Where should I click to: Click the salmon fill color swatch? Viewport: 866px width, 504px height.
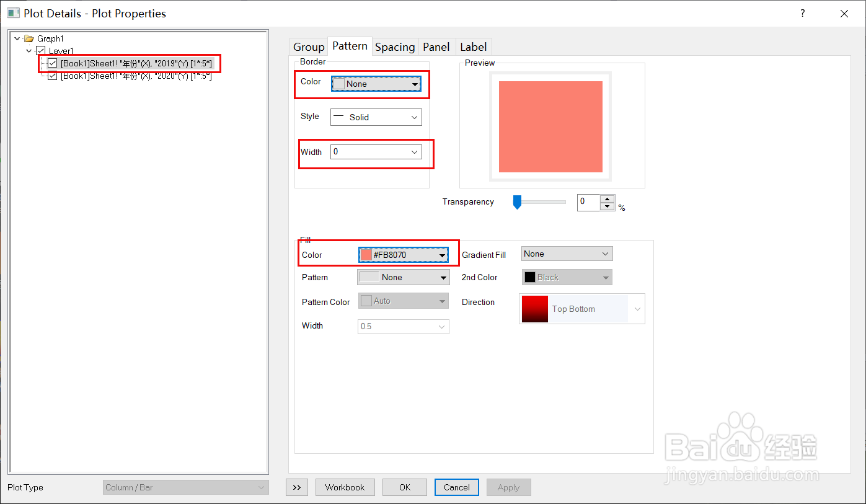[366, 255]
